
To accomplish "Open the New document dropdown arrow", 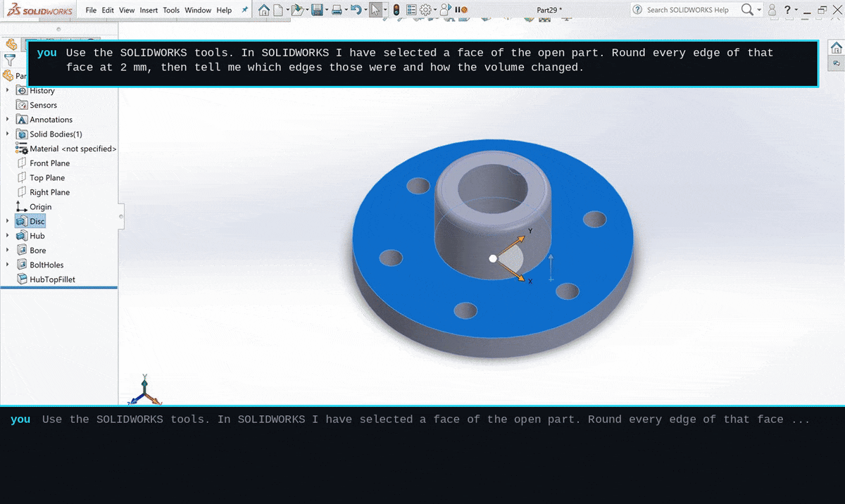I will (x=287, y=10).
